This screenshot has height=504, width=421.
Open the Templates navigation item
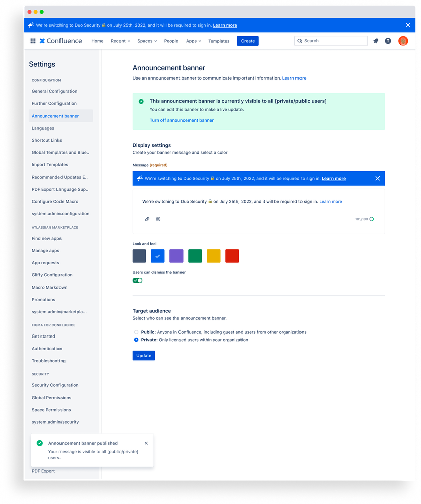point(219,41)
